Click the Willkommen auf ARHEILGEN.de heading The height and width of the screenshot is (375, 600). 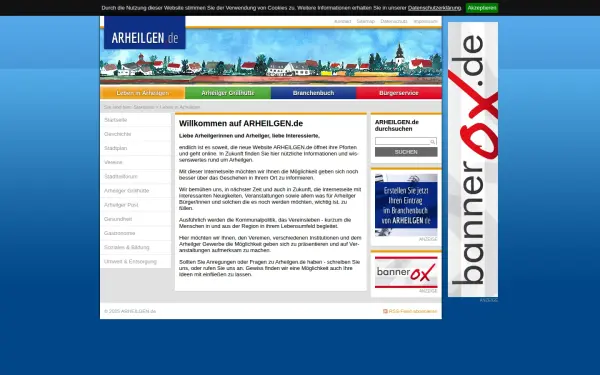coord(241,124)
